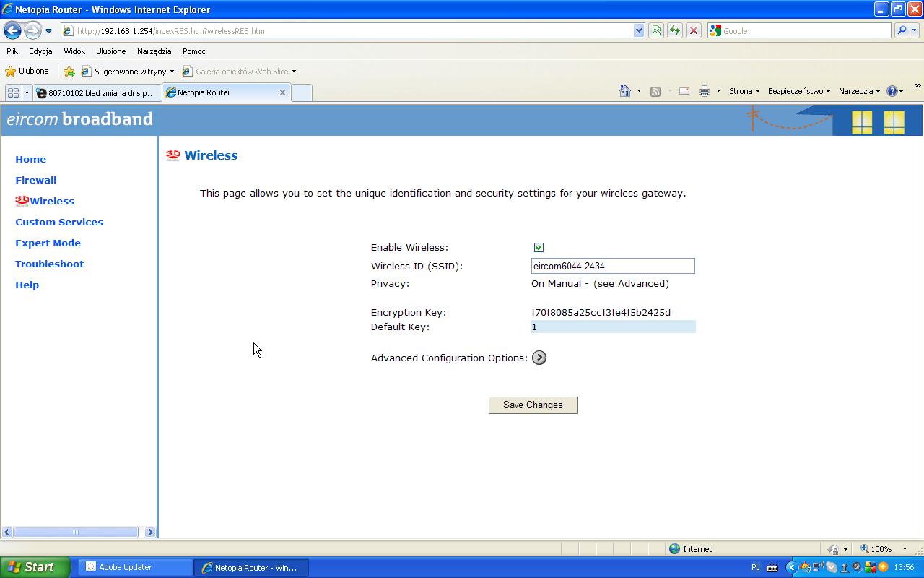Open Quick Tabs grid icon
The width and height of the screenshot is (924, 578).
[x=13, y=92]
